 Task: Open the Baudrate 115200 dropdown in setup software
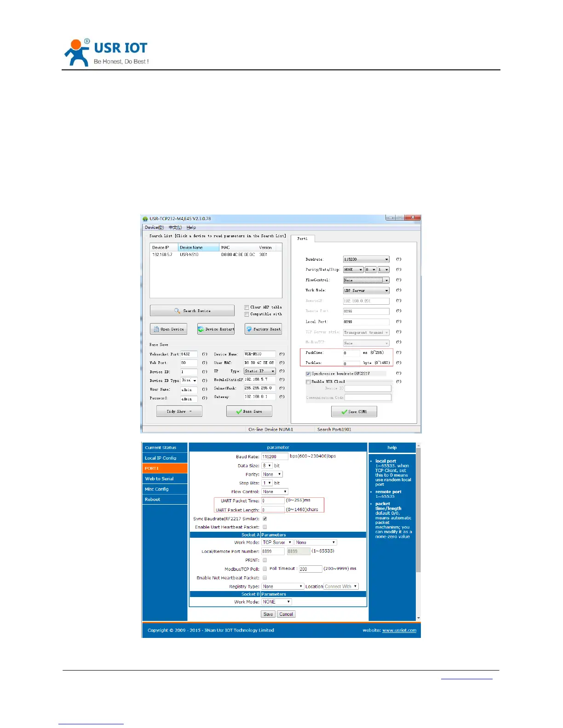366,259
